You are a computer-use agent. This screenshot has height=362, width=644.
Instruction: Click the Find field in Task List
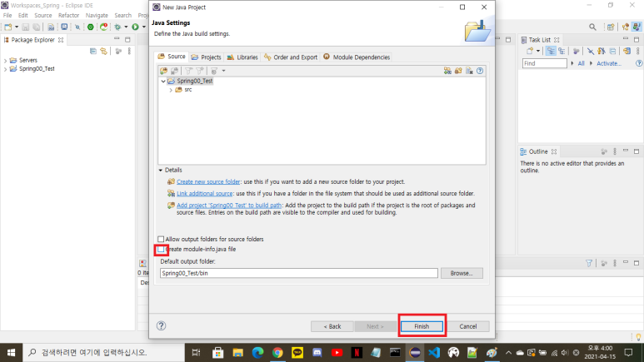coord(544,63)
